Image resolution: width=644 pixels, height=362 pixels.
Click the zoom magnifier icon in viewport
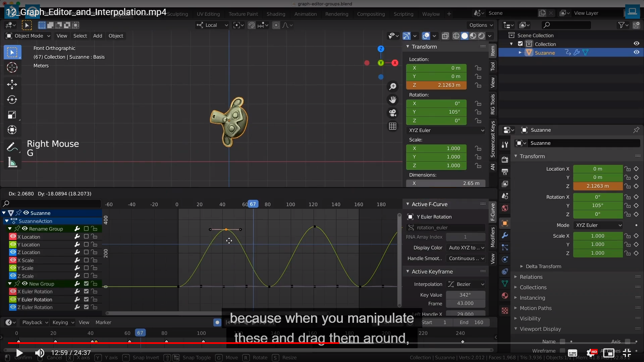(392, 86)
